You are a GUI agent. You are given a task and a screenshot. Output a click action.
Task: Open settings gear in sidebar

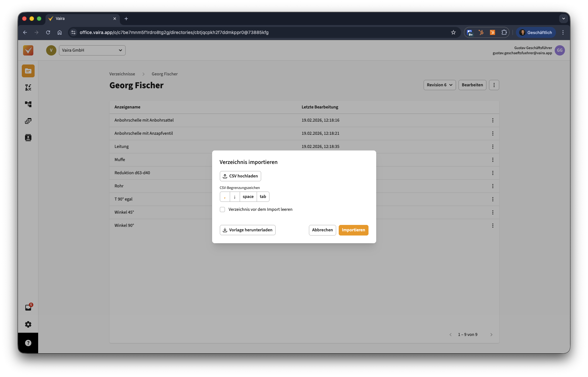coord(28,324)
